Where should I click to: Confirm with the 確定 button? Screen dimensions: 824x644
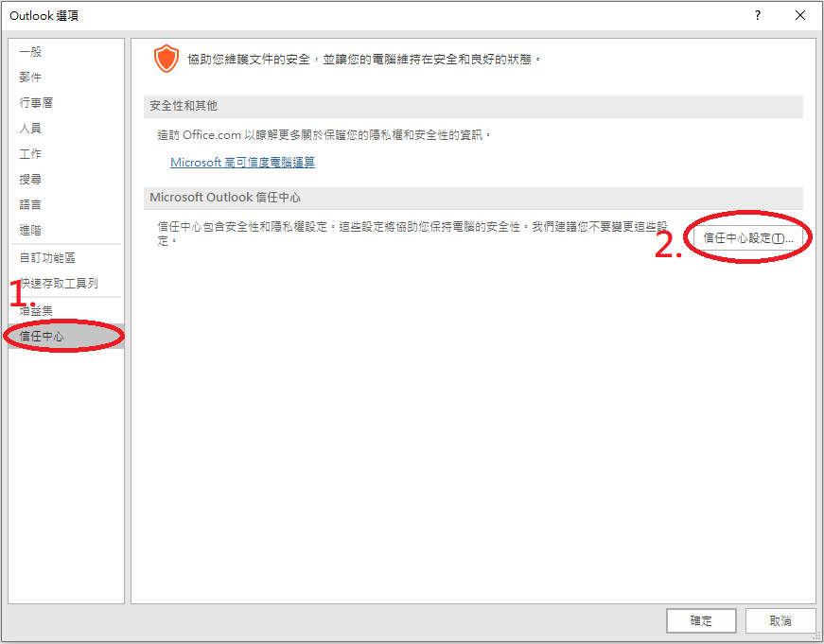point(701,621)
